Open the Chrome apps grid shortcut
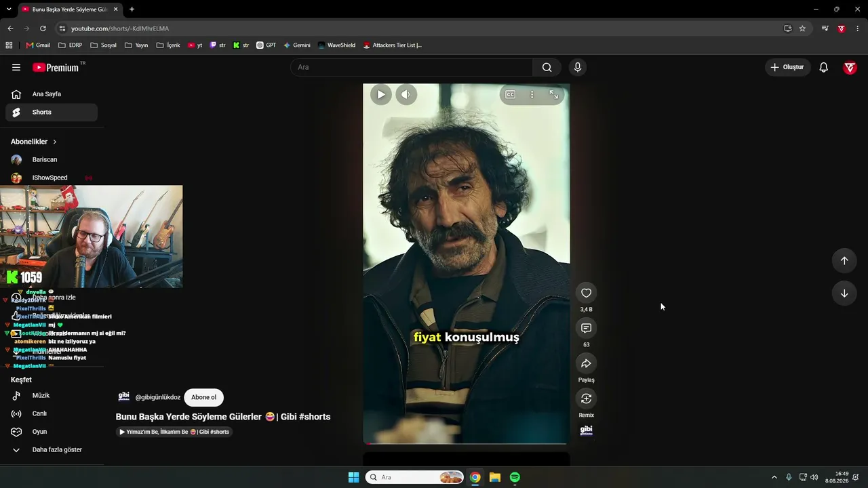This screenshot has height=488, width=868. tap(9, 45)
